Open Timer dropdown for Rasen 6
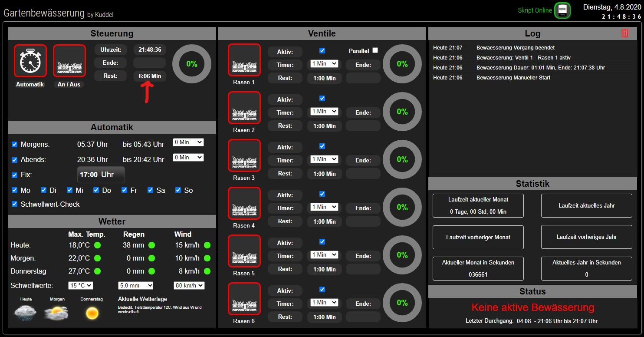 (324, 303)
